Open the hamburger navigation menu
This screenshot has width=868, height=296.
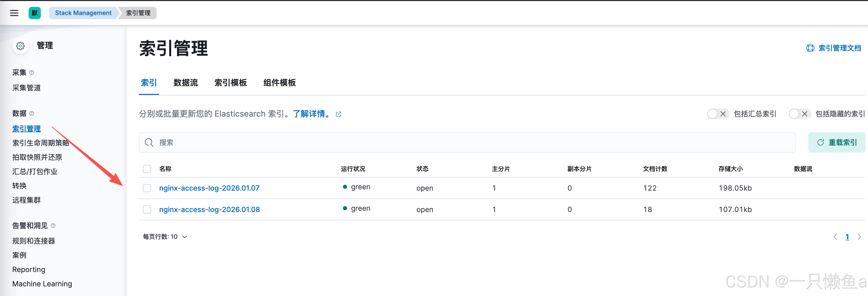pos(14,13)
